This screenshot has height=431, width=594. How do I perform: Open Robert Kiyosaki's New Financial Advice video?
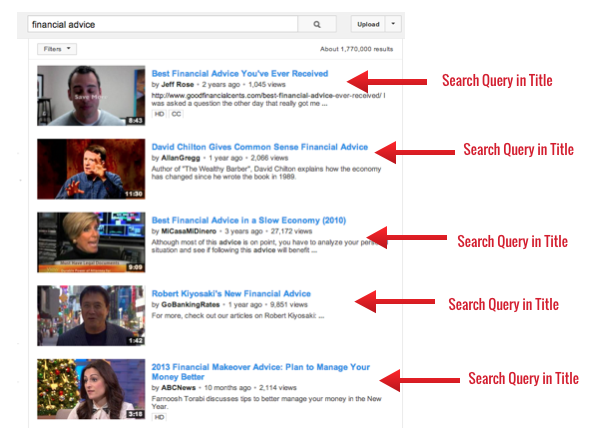point(231,294)
